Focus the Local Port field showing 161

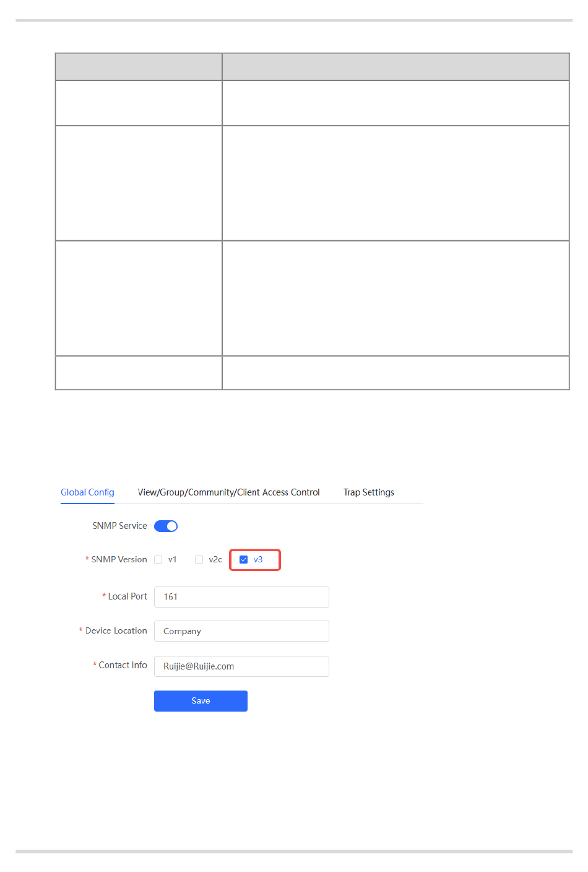tap(241, 597)
